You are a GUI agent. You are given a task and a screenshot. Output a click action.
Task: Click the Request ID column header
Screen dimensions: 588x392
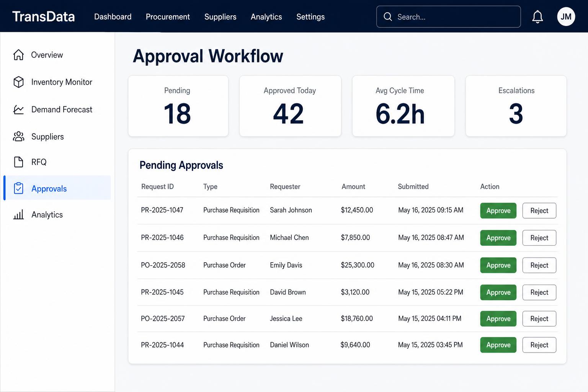point(157,186)
